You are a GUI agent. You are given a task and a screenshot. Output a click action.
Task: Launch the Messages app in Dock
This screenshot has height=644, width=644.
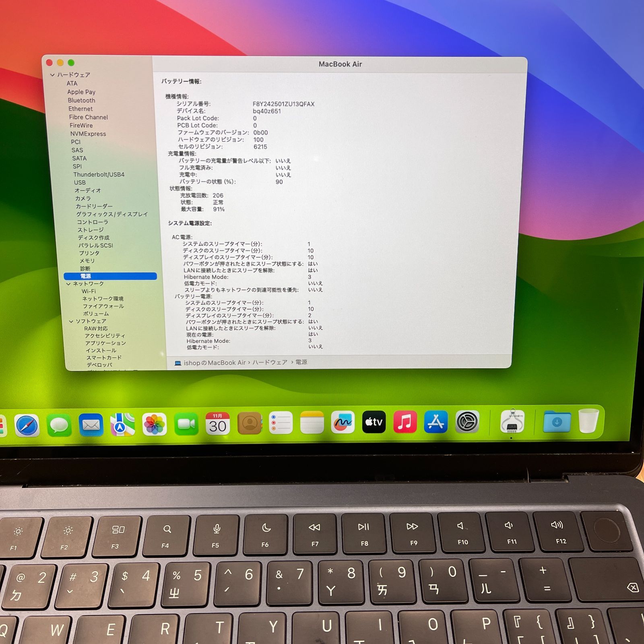(59, 425)
